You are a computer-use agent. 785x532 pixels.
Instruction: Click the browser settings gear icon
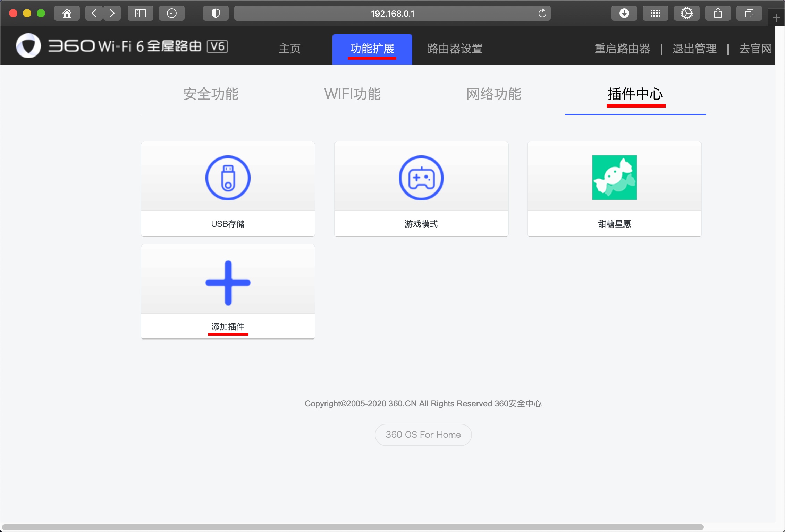(x=686, y=13)
